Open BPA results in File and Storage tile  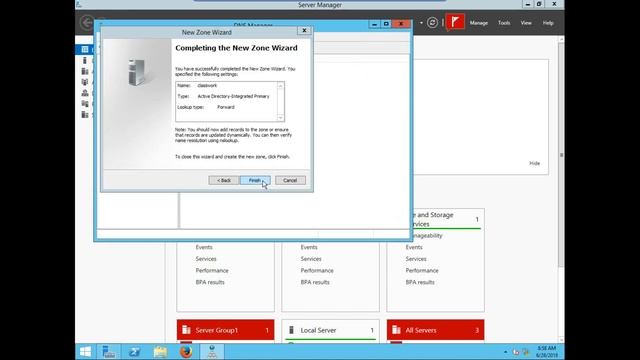[x=420, y=282]
